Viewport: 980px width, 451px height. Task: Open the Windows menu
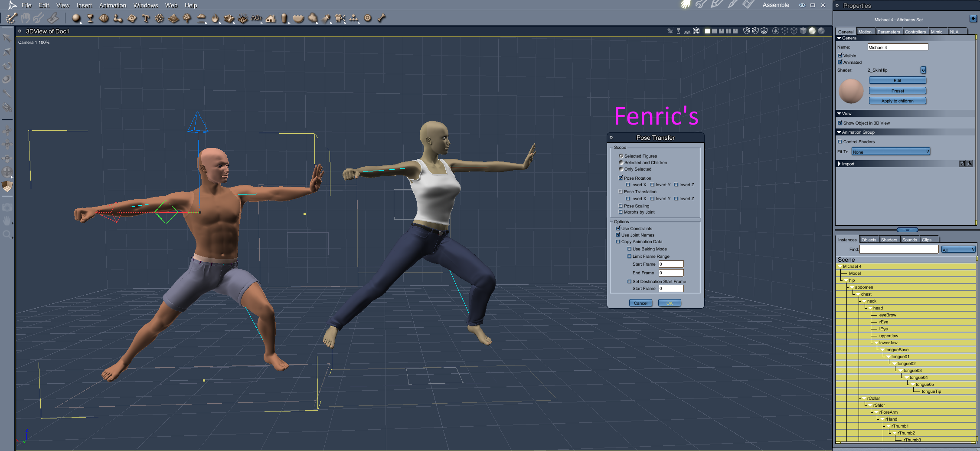point(146,5)
